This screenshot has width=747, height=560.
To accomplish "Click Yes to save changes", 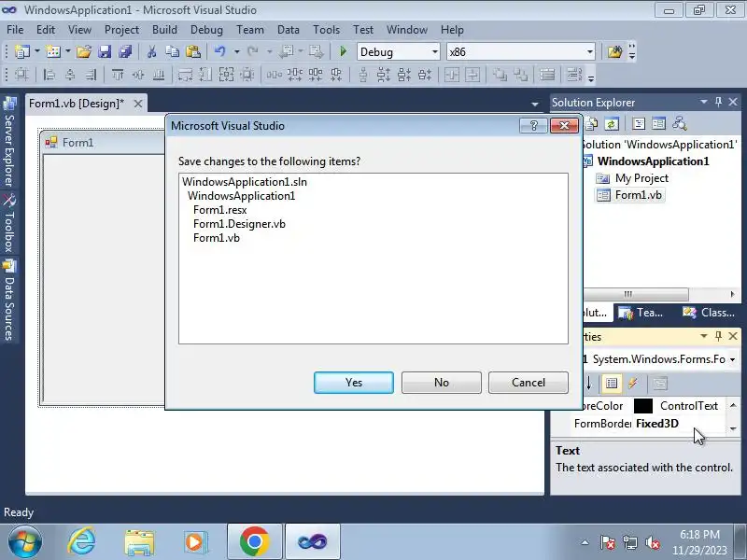I will (x=354, y=383).
